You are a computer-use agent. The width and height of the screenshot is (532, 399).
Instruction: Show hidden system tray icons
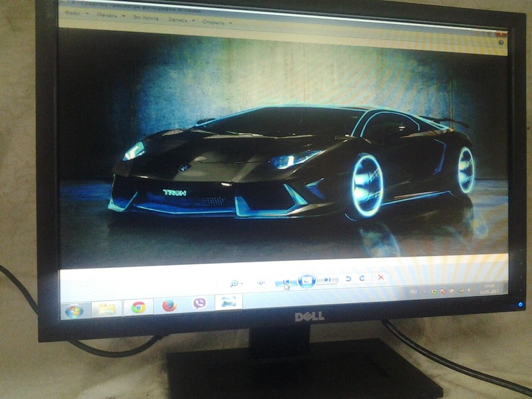pyautogui.click(x=424, y=292)
